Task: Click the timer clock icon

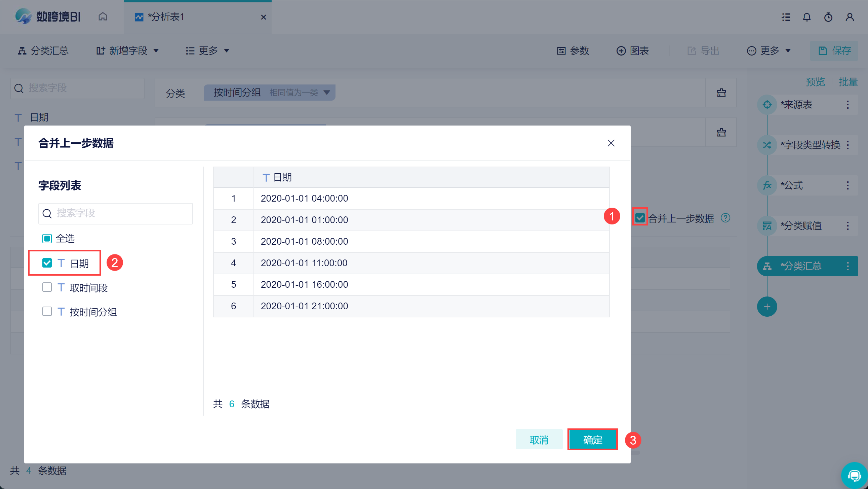Action: (x=828, y=17)
